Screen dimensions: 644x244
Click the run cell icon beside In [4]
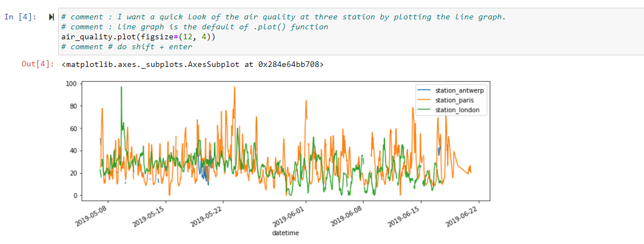tap(52, 17)
